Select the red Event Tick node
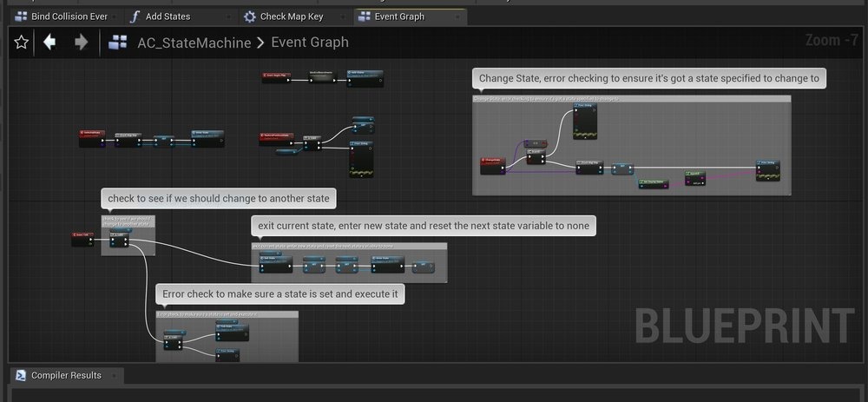The image size is (868, 402). 83,234
